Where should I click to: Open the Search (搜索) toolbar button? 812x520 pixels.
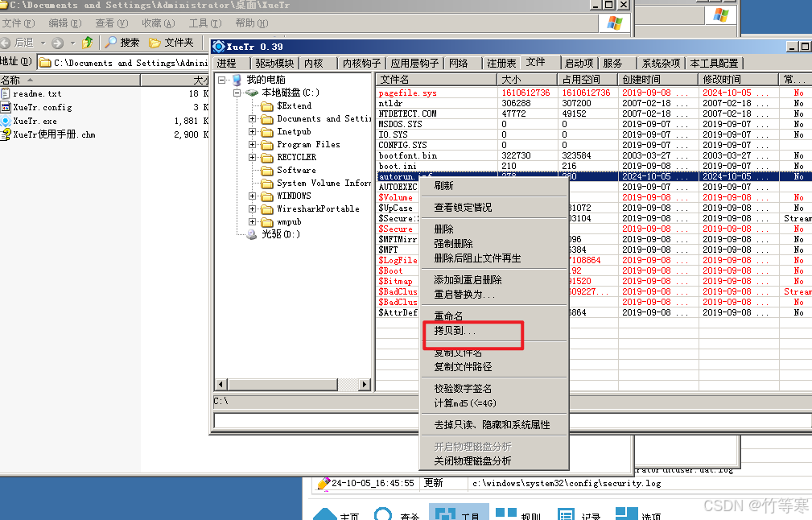122,43
